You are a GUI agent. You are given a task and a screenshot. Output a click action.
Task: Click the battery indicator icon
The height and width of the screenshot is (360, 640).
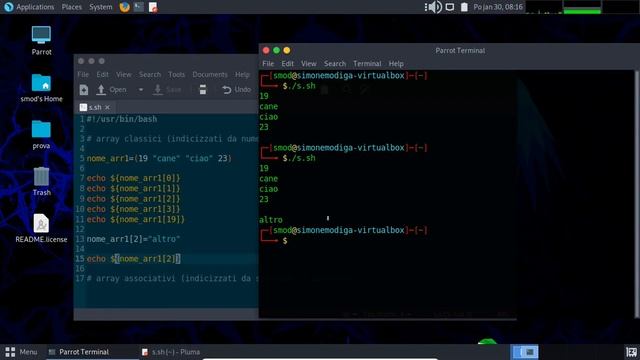click(464, 7)
